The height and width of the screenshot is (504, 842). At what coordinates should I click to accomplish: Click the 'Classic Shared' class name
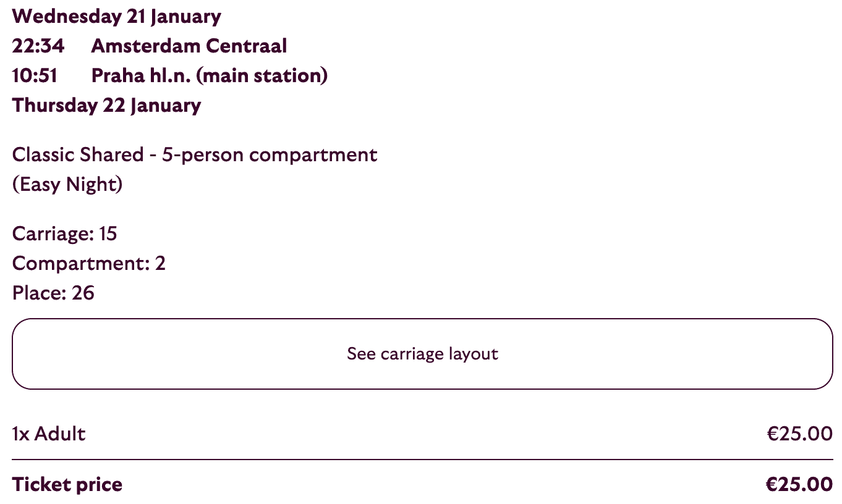78,154
